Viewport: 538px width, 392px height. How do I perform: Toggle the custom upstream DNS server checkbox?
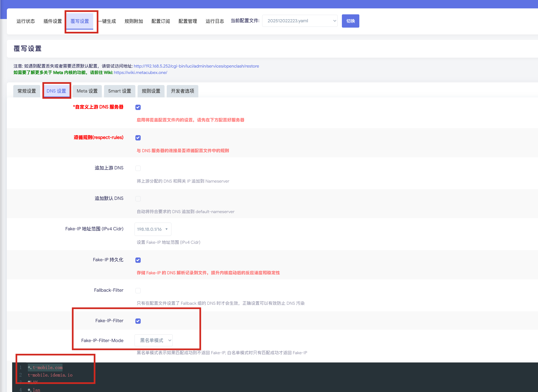click(138, 107)
